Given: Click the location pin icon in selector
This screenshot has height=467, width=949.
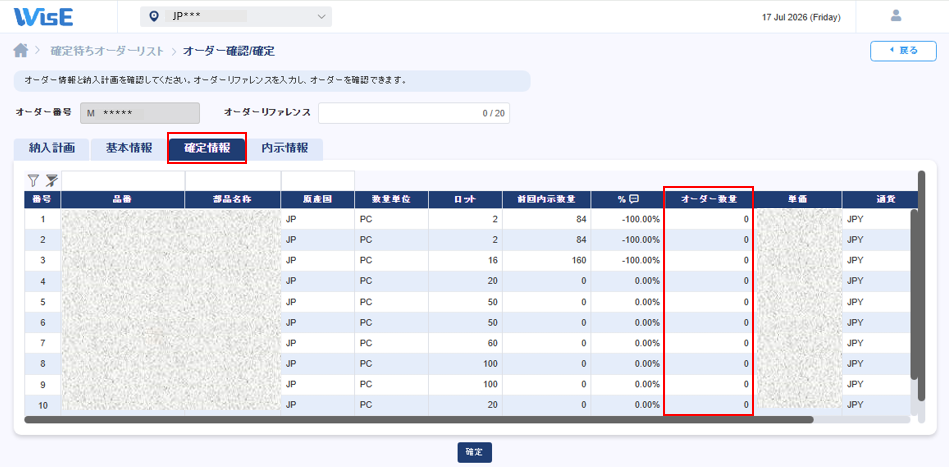Looking at the screenshot, I should pyautogui.click(x=154, y=17).
